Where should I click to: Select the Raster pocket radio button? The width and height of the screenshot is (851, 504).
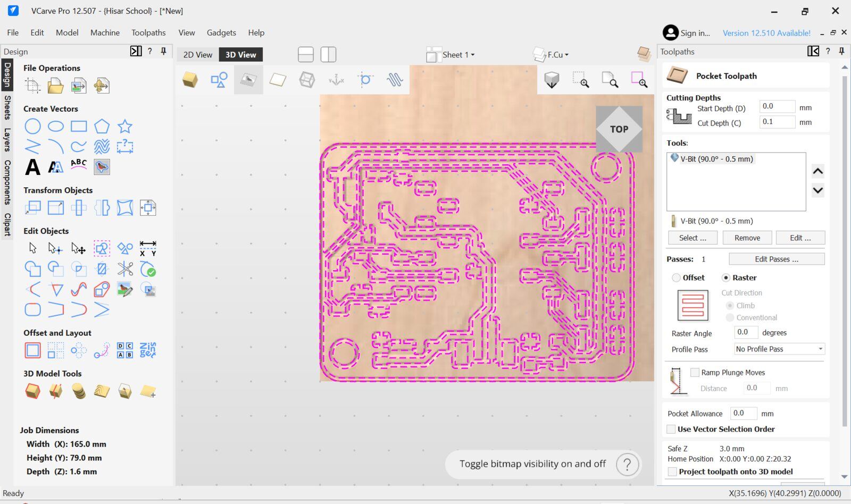tap(726, 278)
